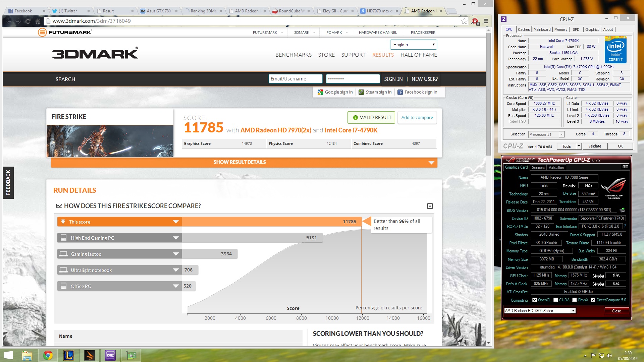644x362 pixels.
Task: Expand the High End Gaming PC row
Action: point(176,238)
